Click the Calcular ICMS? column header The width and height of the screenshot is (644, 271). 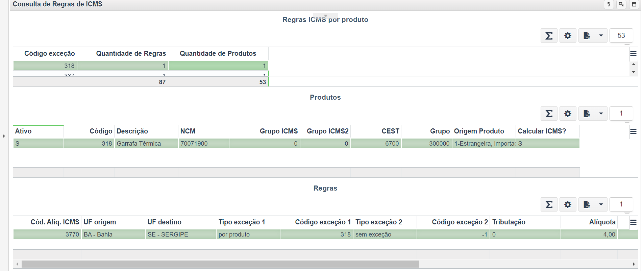pos(548,131)
